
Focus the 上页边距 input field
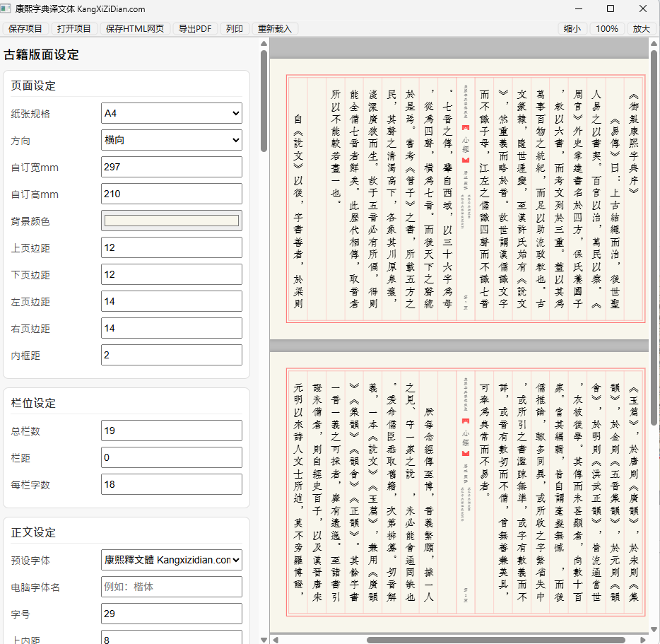coord(172,247)
